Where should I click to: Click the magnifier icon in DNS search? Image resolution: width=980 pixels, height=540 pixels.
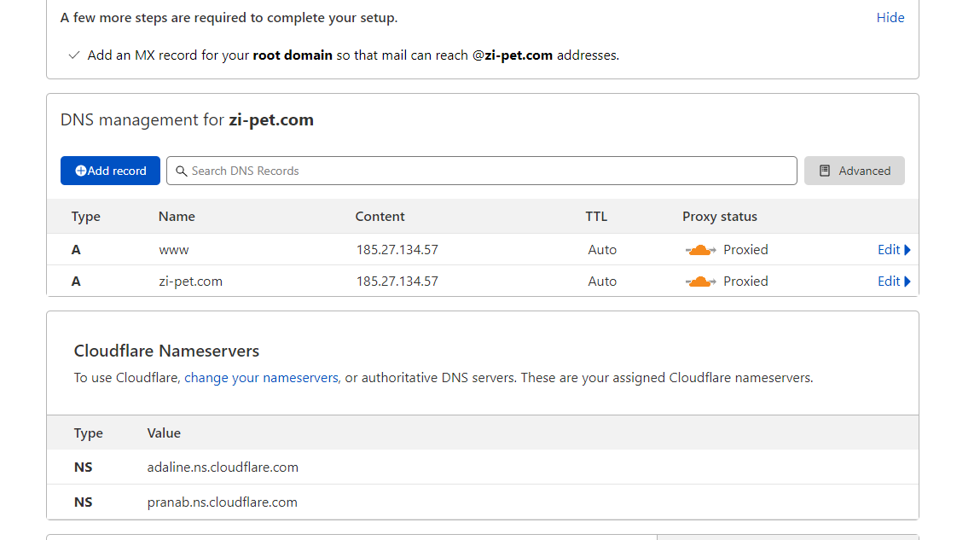click(182, 171)
